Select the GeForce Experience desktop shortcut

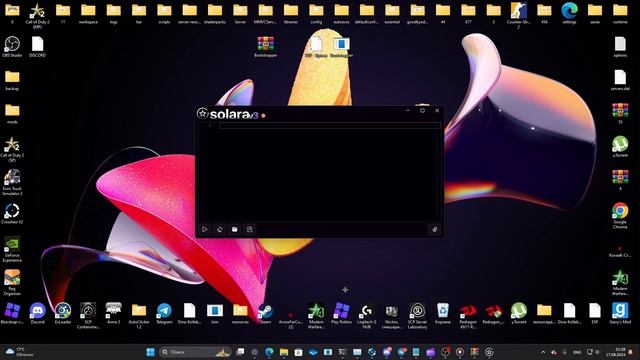[x=12, y=249]
